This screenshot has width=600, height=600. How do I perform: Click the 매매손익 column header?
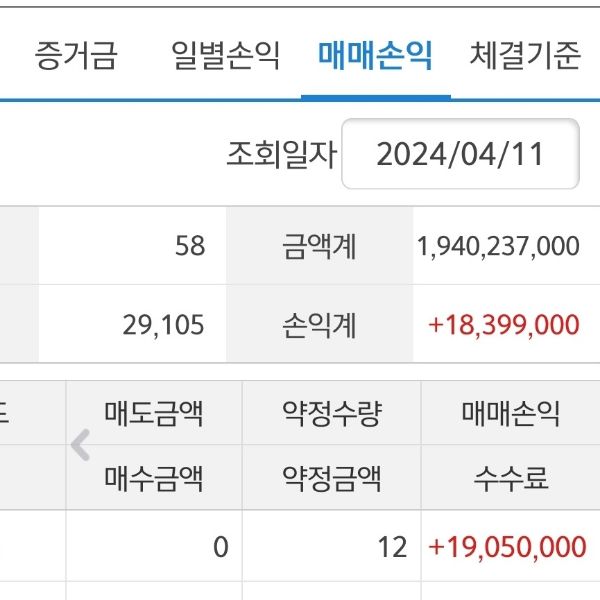pyautogui.click(x=511, y=413)
